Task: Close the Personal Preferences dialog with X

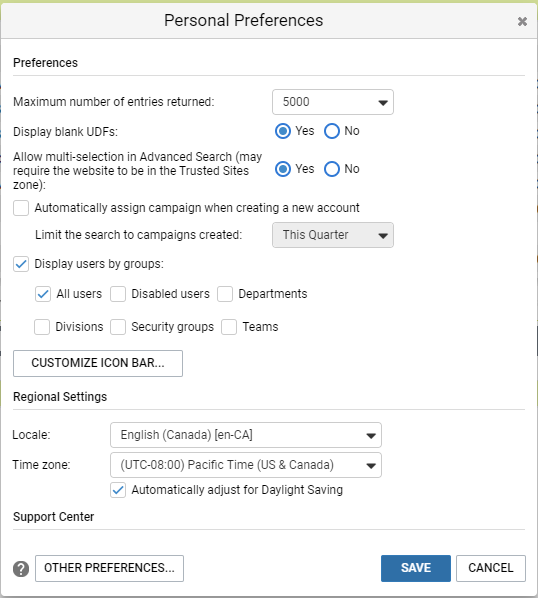Action: (522, 21)
